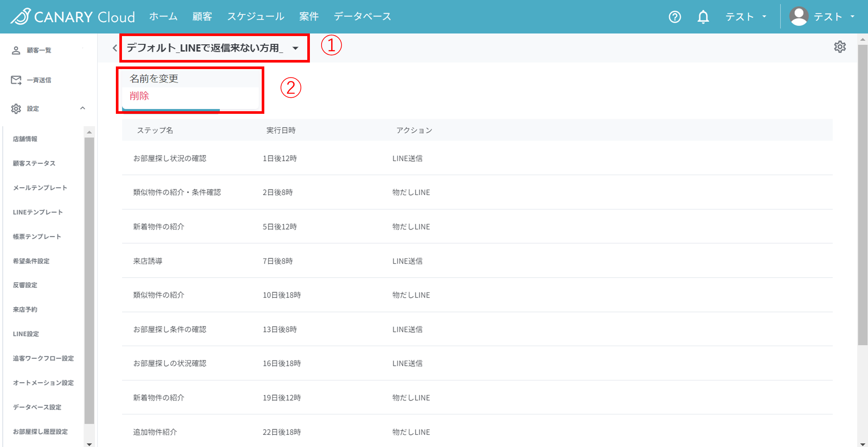The width and height of the screenshot is (868, 447).
Task: Go back using the left chevron
Action: coord(115,48)
